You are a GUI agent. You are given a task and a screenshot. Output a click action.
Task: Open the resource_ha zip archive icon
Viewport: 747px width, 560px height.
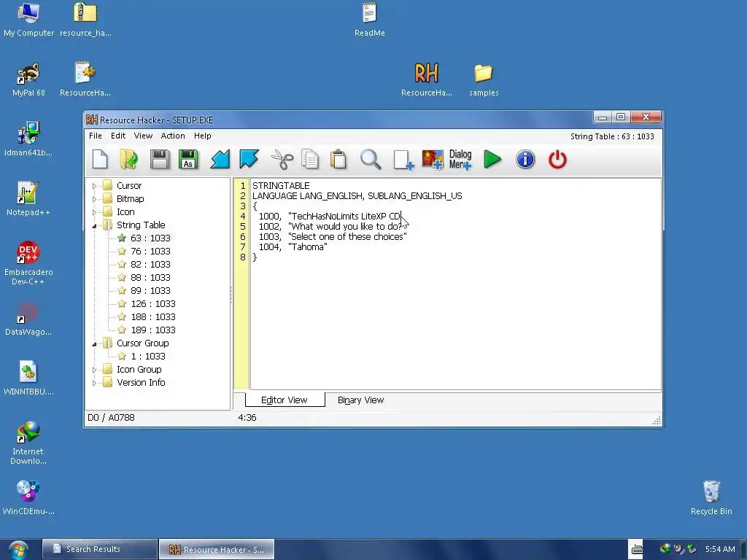[x=85, y=20]
